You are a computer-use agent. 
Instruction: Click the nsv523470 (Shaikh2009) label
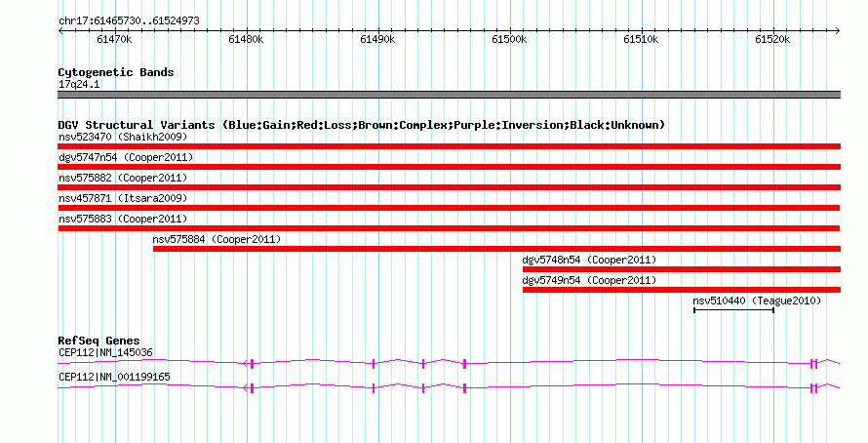(123, 137)
